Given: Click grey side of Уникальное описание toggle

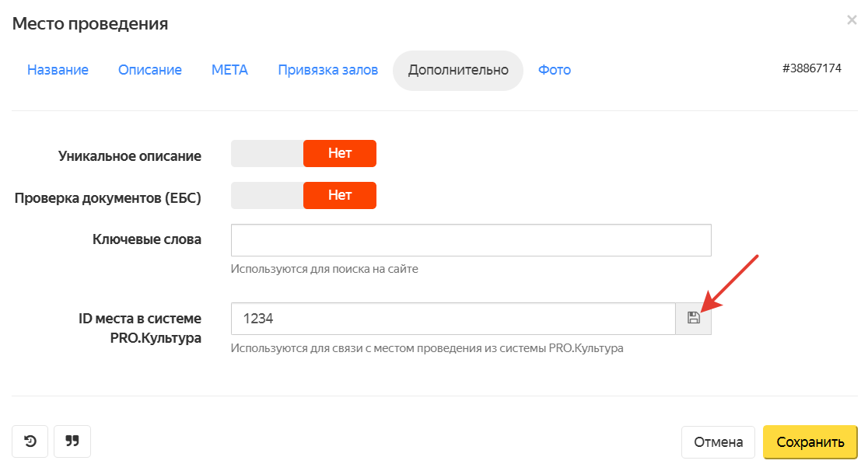Looking at the screenshot, I should click(267, 154).
